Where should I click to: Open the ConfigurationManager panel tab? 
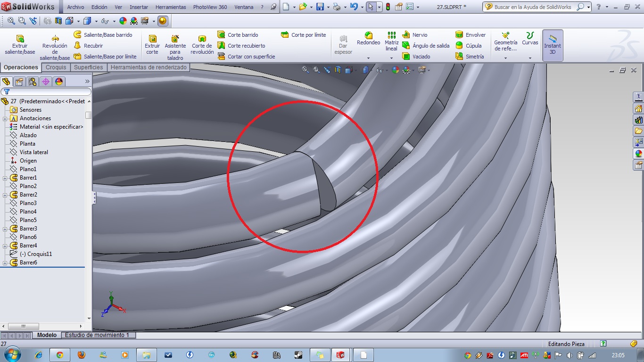click(x=33, y=82)
